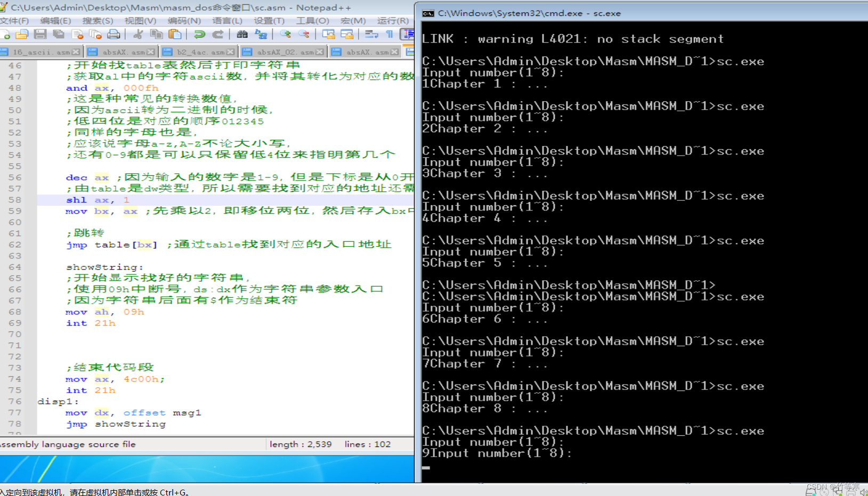Toggle the indent guide toolbar icon
The image size is (868, 496).
pyautogui.click(x=408, y=35)
